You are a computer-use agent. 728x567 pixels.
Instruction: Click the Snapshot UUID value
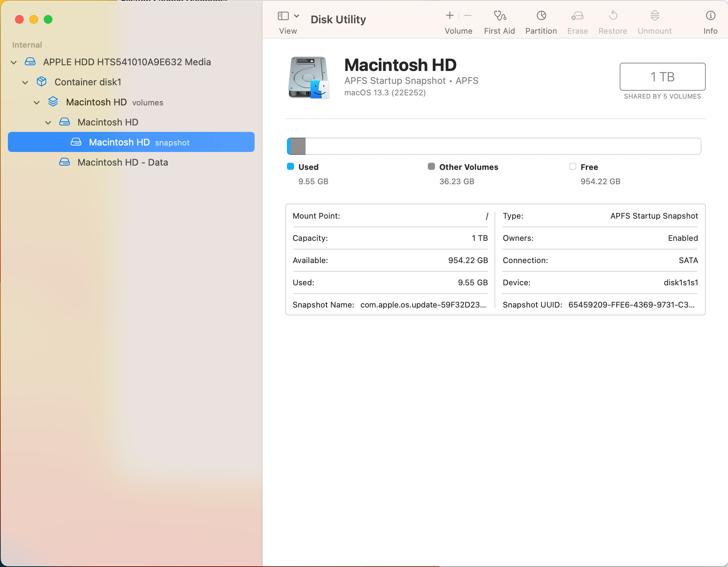tap(632, 305)
